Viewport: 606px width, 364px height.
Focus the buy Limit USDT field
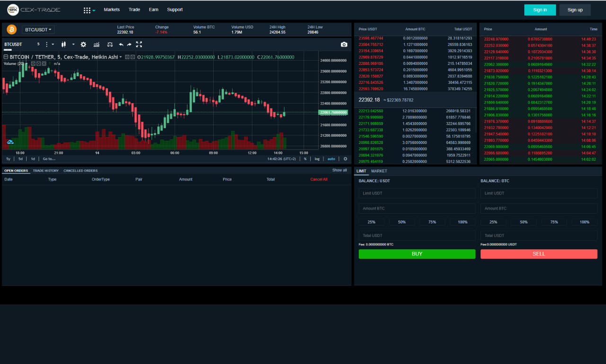417,193
